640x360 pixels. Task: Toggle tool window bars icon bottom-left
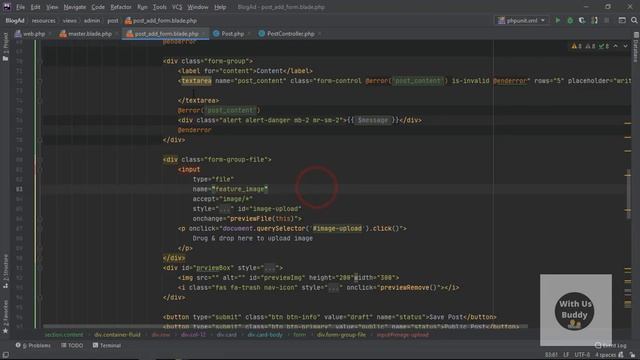[x=5, y=355]
